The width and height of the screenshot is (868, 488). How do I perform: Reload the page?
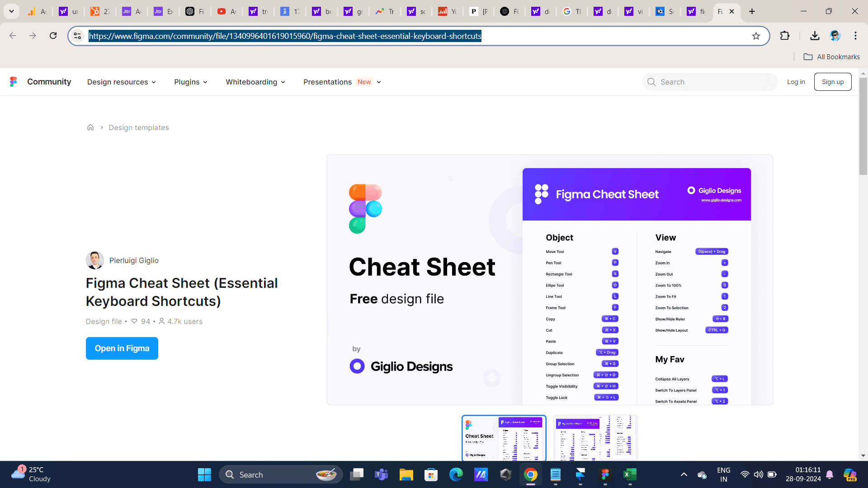[x=53, y=36]
